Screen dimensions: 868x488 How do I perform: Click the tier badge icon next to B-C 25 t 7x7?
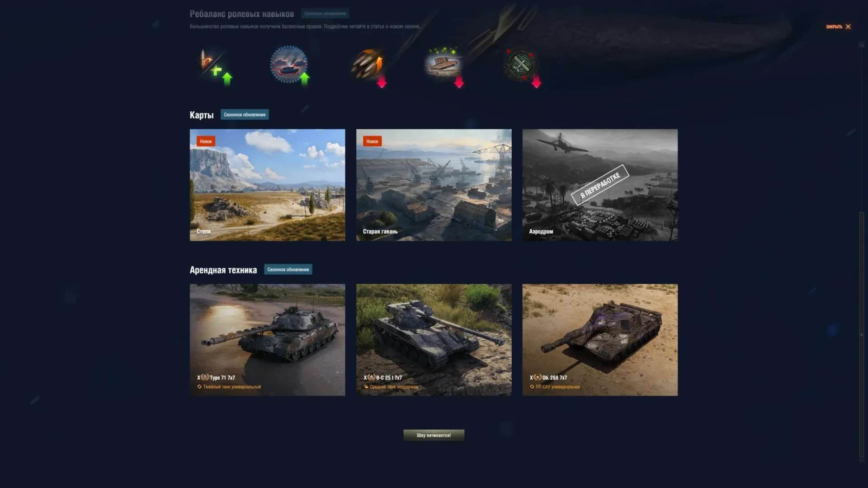371,377
